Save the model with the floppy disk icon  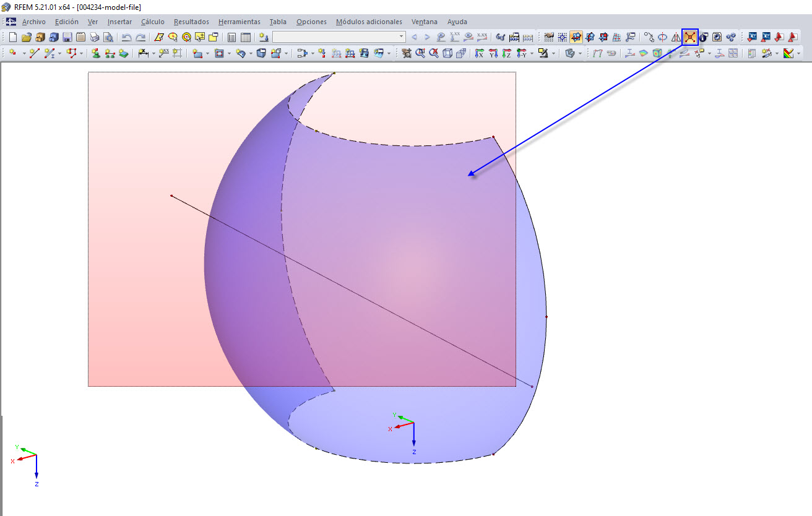point(67,37)
